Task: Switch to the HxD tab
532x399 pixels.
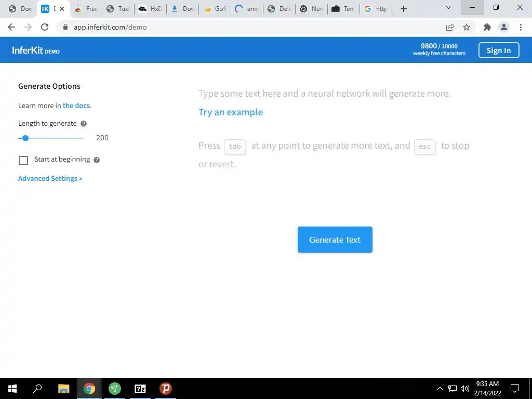Action: (150, 9)
